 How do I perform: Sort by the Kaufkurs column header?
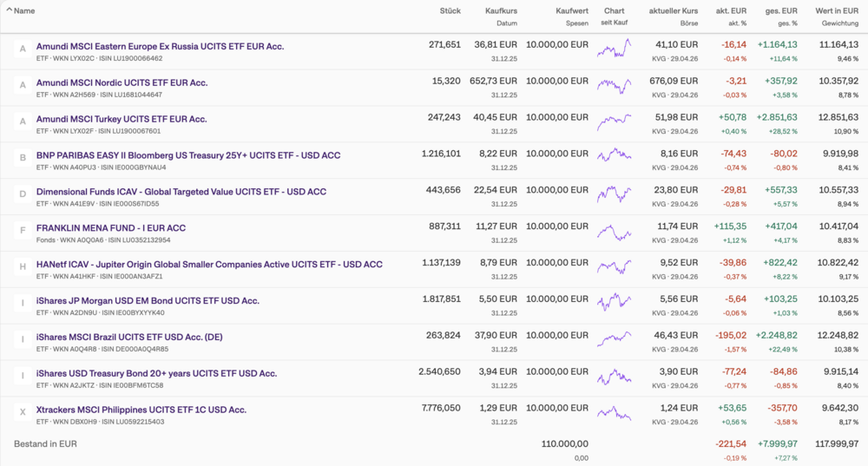tap(501, 10)
